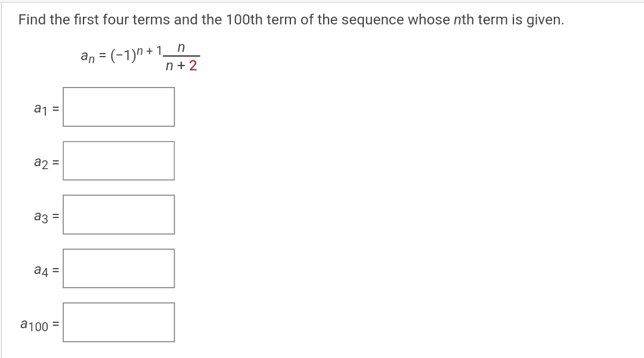Click the a3 label text
Screen dimensions: 644x358
(41, 216)
